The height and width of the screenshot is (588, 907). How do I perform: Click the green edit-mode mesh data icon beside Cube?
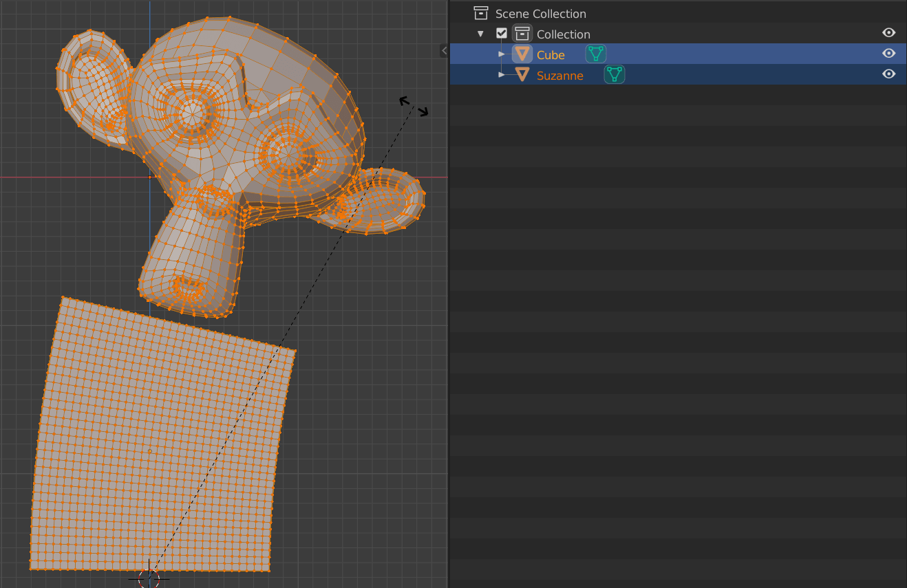pyautogui.click(x=595, y=53)
